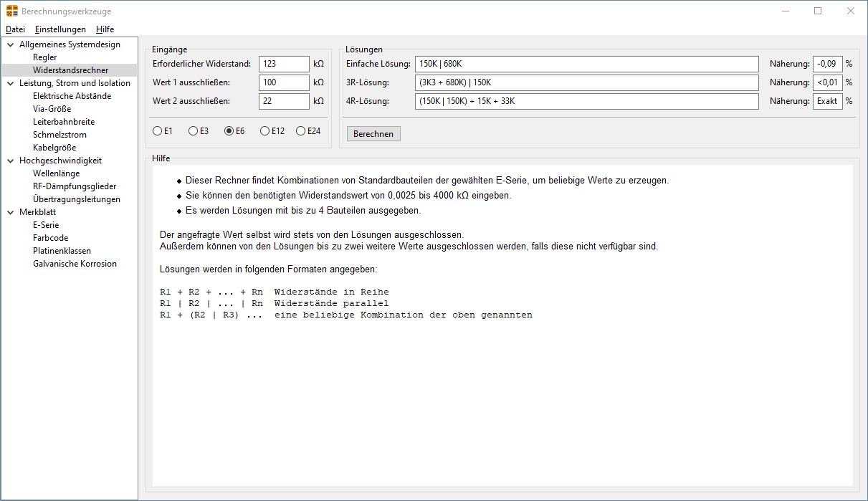Viewport: 868px width, 501px height.
Task: Open the Via-Größe calculator in sidebar
Action: [x=52, y=109]
